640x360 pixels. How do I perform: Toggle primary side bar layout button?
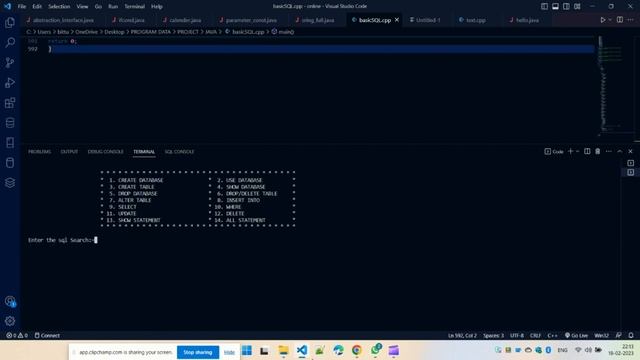tap(544, 6)
